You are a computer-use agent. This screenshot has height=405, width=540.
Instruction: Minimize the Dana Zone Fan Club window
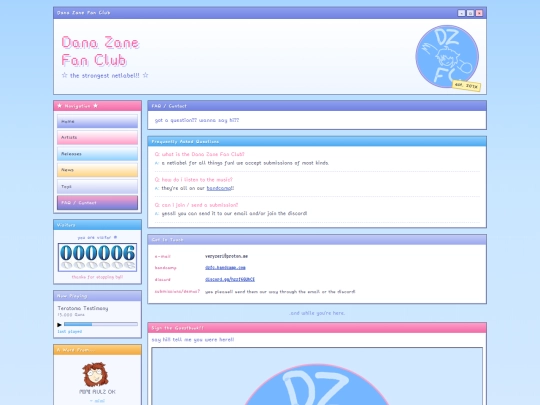(x=461, y=13)
